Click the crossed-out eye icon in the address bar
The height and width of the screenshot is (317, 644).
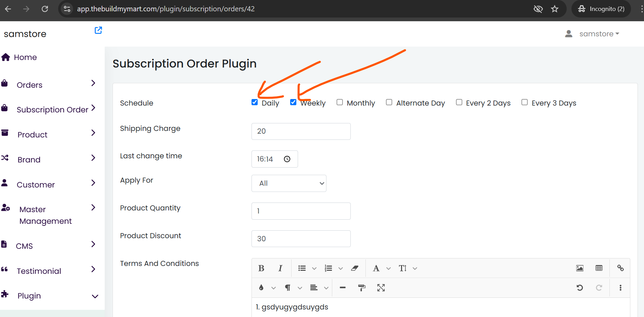(538, 9)
